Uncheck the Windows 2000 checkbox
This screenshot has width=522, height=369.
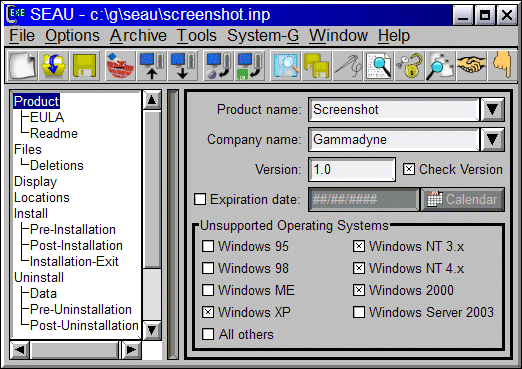coord(359,290)
